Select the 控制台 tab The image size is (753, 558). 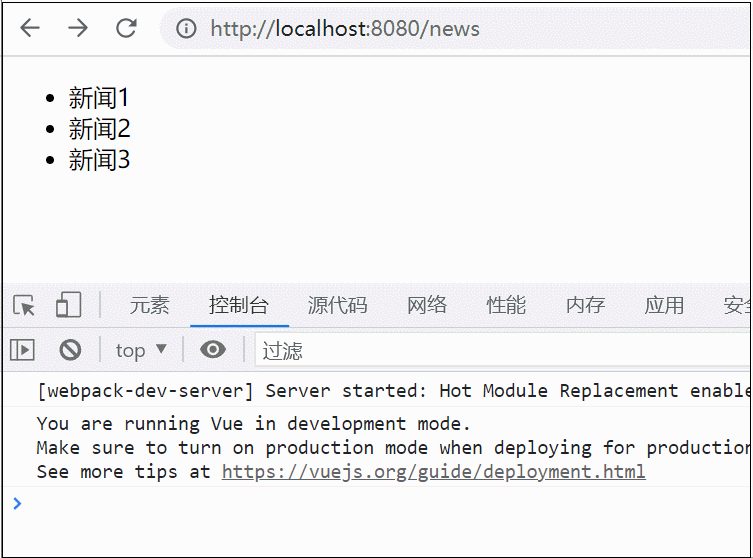pyautogui.click(x=239, y=305)
